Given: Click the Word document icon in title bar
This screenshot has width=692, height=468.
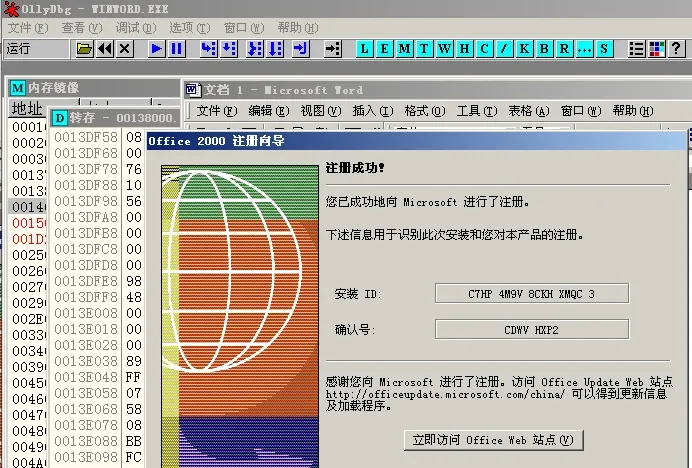Looking at the screenshot, I should [x=193, y=90].
